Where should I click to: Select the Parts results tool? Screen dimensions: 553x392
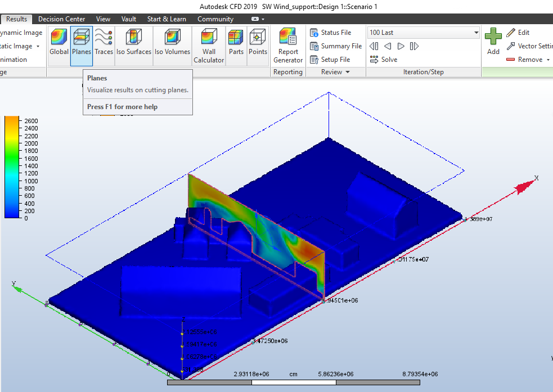click(x=236, y=42)
